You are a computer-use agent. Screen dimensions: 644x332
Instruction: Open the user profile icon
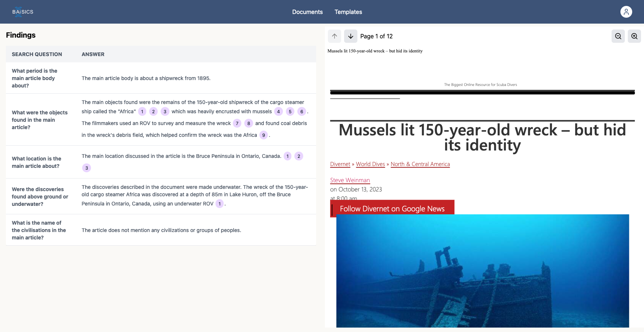coord(626,12)
